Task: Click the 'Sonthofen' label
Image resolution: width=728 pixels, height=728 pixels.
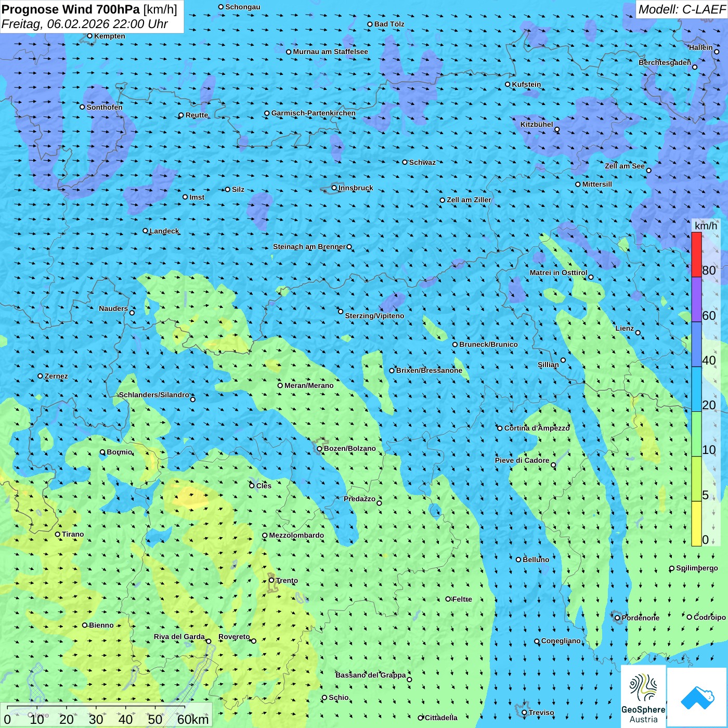Action: click(x=105, y=107)
